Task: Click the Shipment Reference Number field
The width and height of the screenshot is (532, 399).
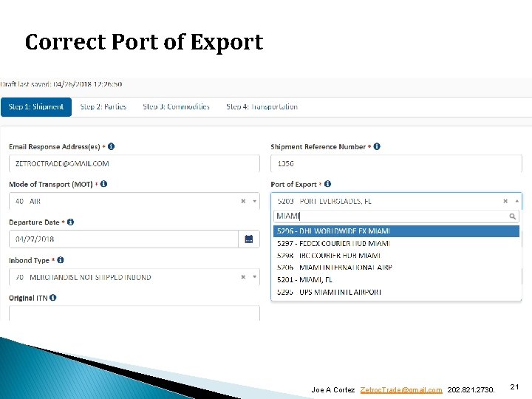Action: (396, 163)
